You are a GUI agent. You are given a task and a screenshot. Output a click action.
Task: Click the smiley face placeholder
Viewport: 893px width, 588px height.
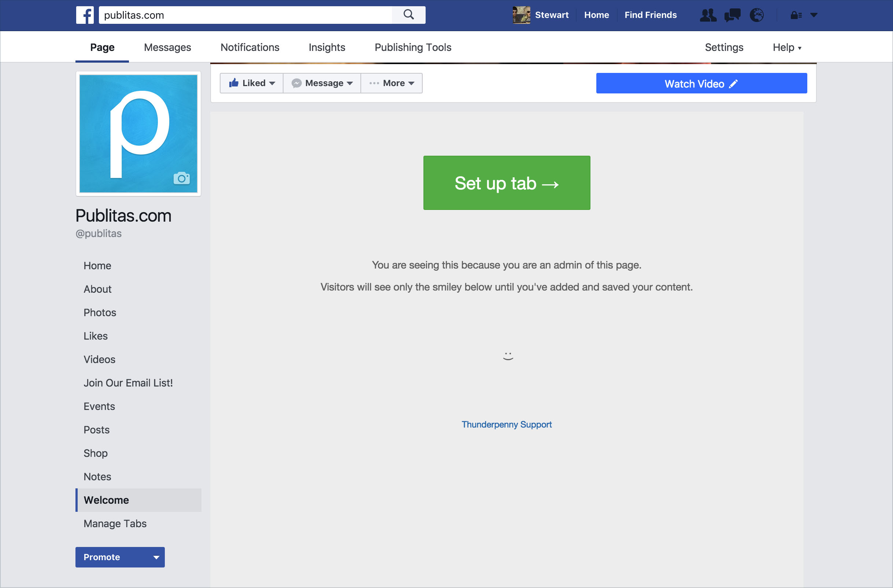pos(508,356)
